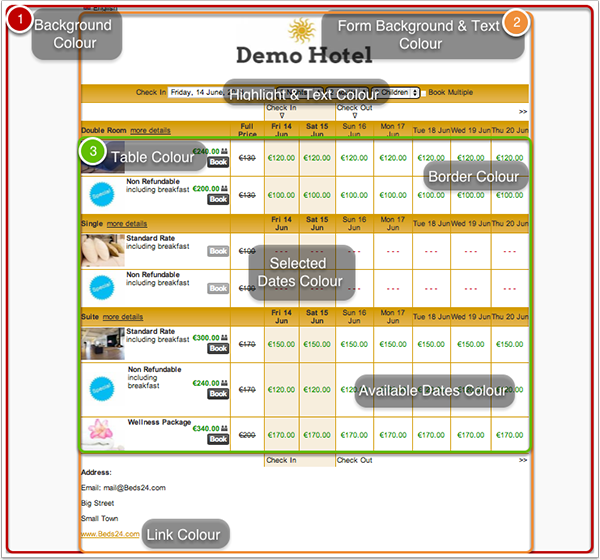This screenshot has width=600, height=560.
Task: Open Double Room more details link
Action: pos(150,131)
